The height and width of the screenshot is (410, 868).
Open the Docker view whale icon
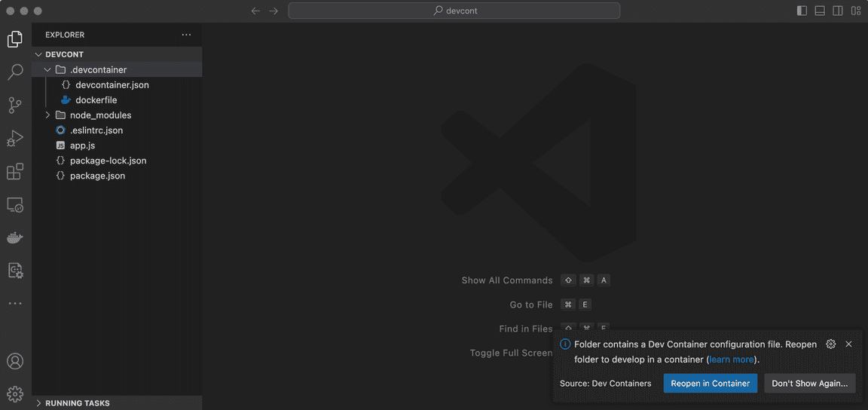click(x=15, y=238)
